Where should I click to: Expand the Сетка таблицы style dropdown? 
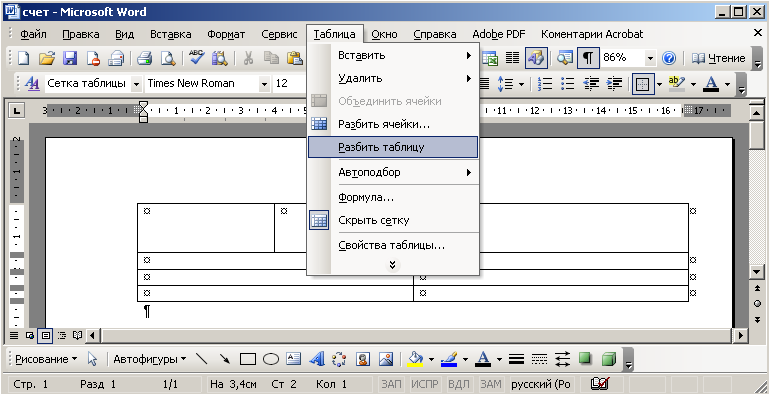136,84
